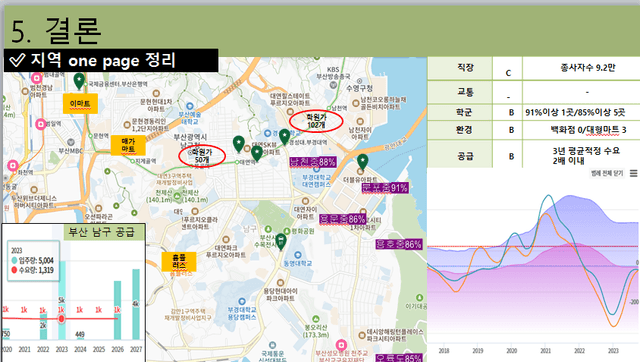
Task: Select the 용당현대아이파크 apartment icon
Action: click(x=280, y=282)
